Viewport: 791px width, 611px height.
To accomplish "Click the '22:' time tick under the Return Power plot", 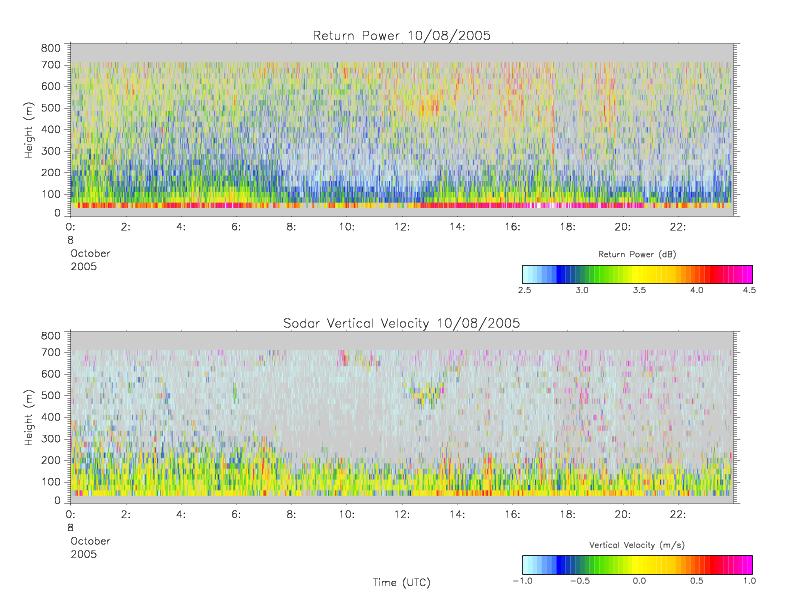I will pyautogui.click(x=678, y=227).
